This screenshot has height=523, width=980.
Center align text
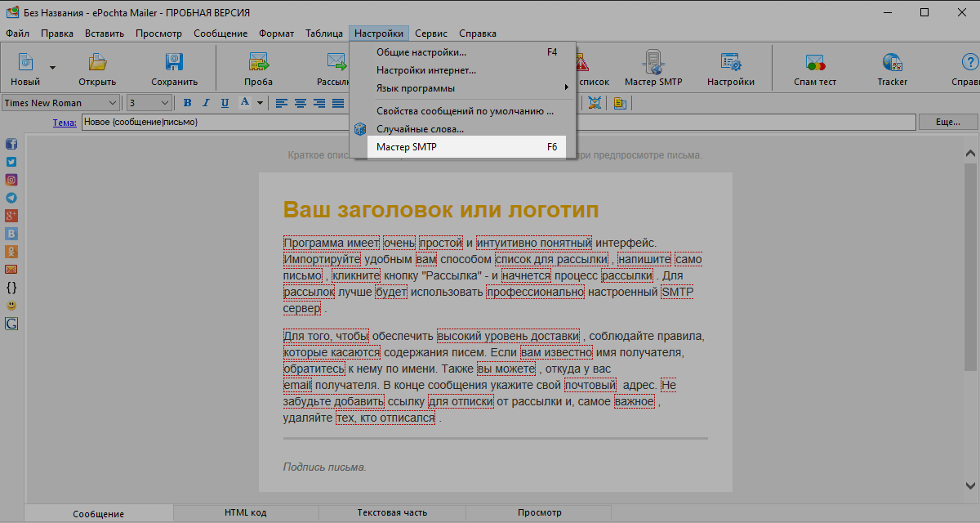(301, 103)
